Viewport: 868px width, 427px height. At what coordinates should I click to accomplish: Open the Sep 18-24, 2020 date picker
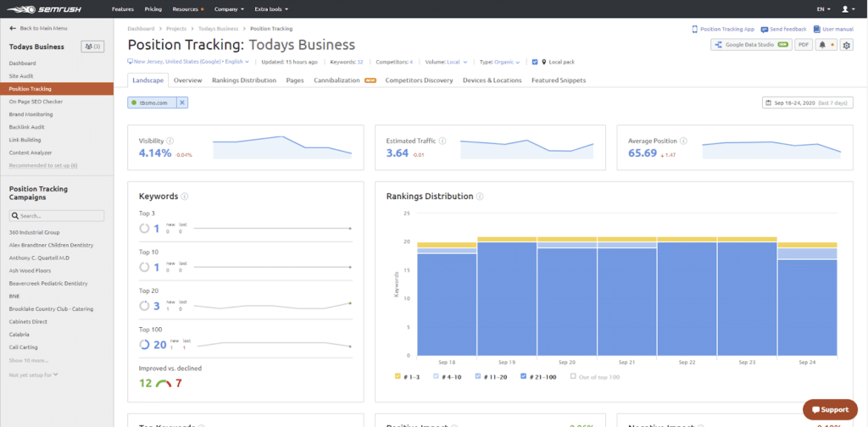tap(808, 103)
